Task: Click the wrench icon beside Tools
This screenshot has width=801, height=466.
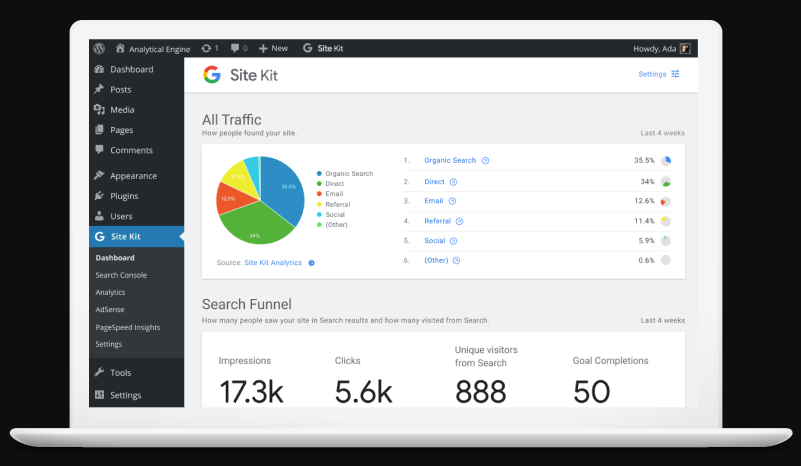Action: tap(99, 372)
